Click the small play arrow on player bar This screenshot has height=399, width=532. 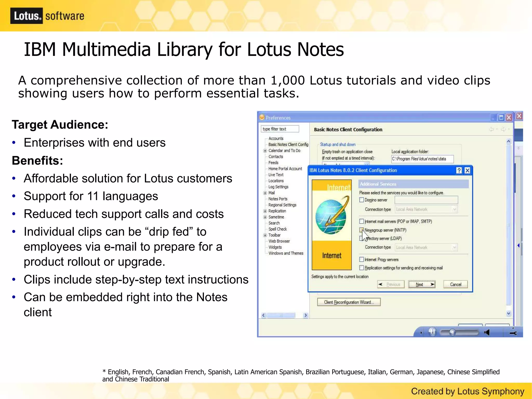421,332
